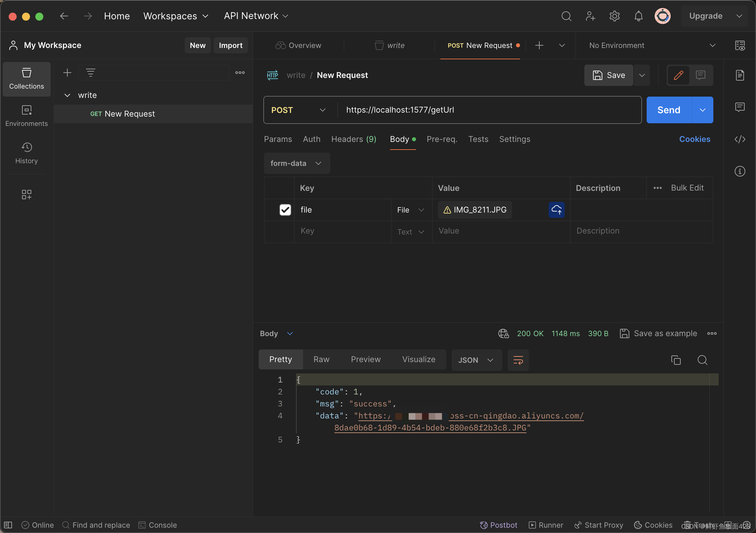Toggle line wrap in response viewer

click(x=518, y=360)
